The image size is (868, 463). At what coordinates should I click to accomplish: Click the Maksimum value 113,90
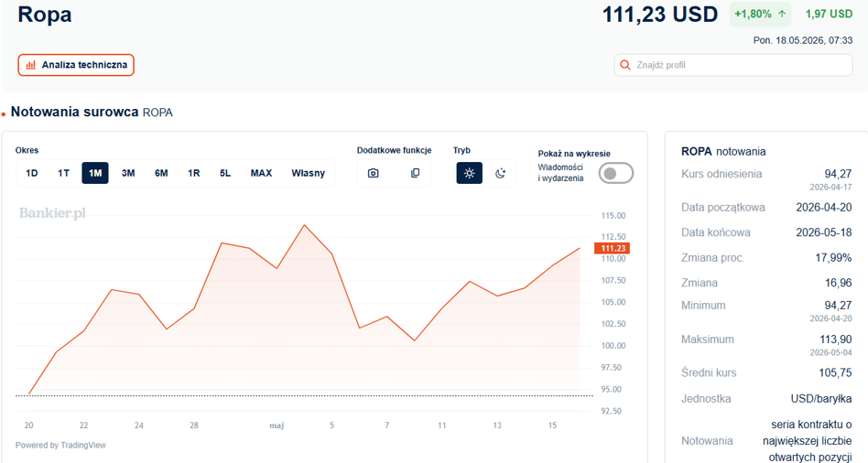836,339
